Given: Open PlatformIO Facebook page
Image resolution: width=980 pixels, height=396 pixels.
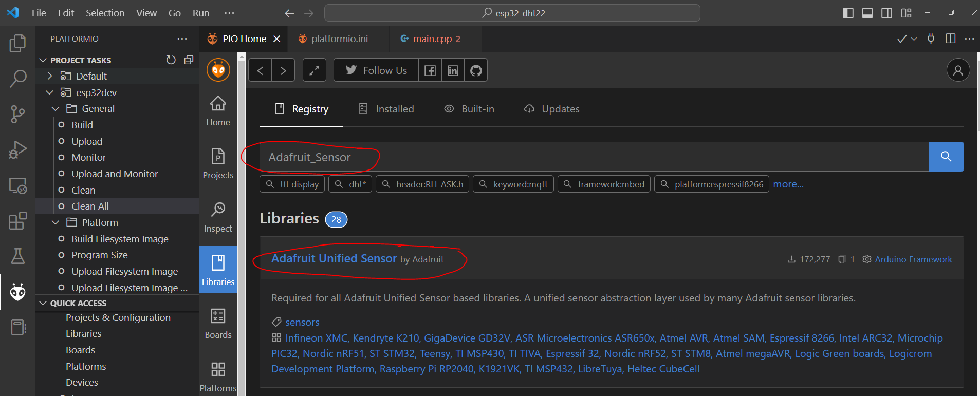Looking at the screenshot, I should pos(430,70).
